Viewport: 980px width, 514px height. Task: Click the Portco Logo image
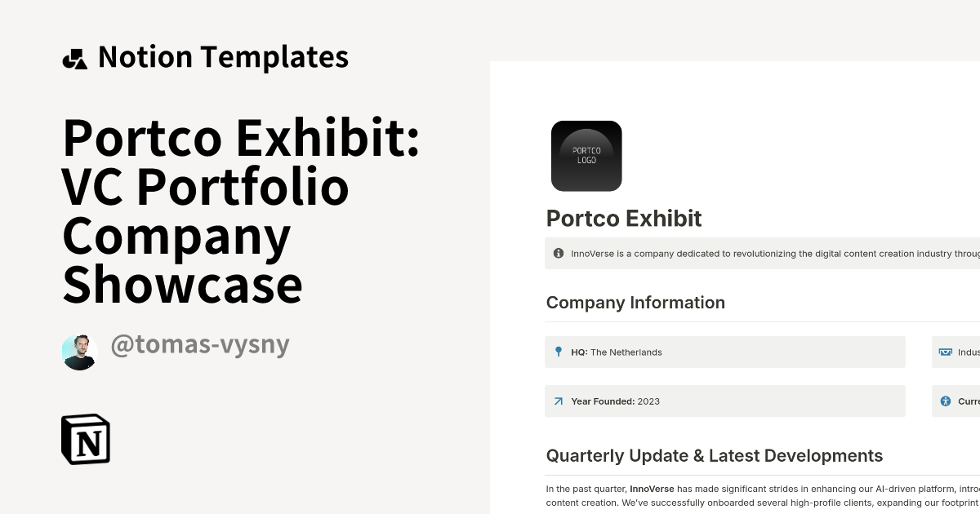(x=586, y=156)
